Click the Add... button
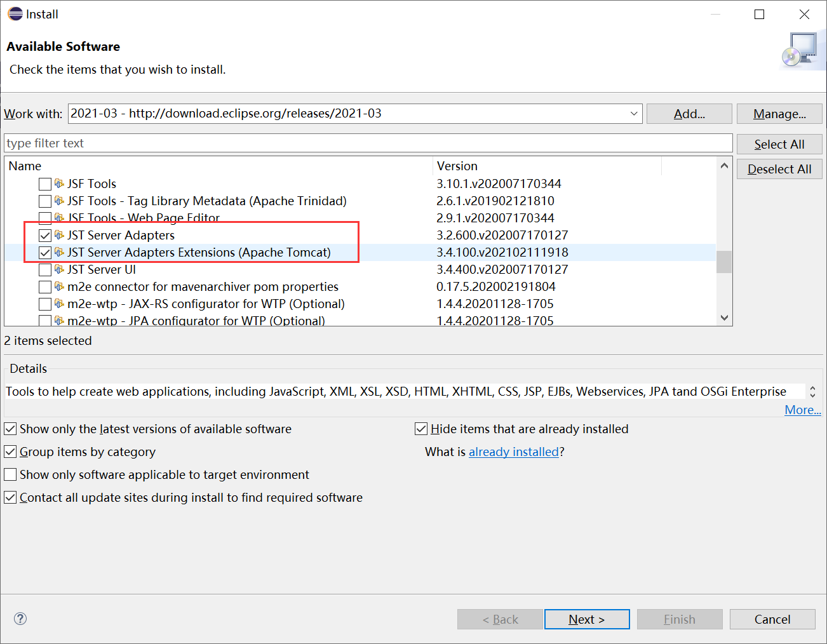Screen dimensions: 827x644 689,114
